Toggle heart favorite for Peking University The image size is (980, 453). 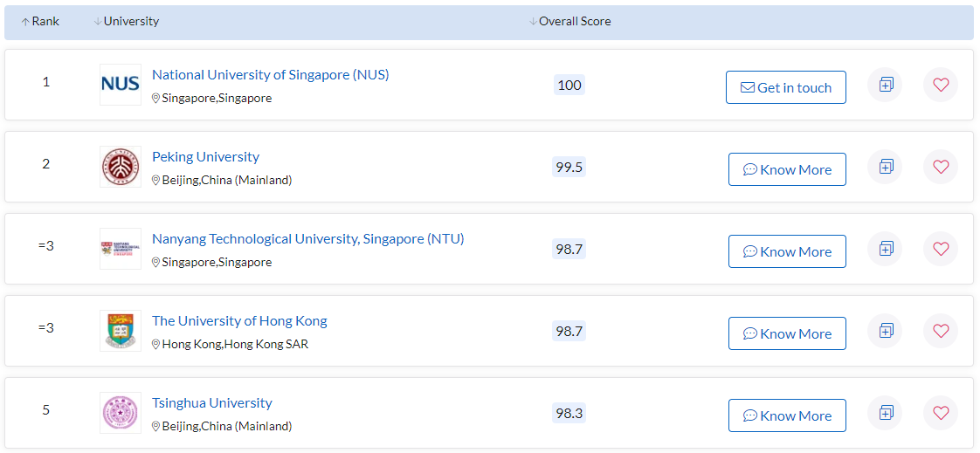pyautogui.click(x=940, y=167)
